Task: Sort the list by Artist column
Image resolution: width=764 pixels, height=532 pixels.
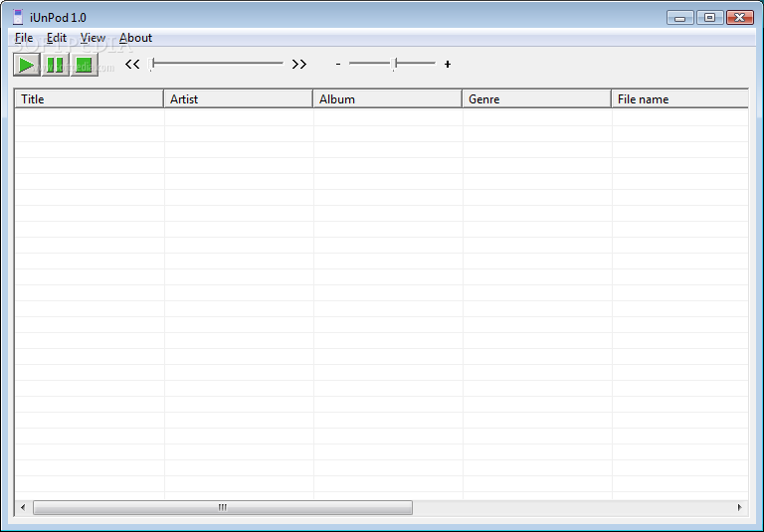Action: point(238,99)
